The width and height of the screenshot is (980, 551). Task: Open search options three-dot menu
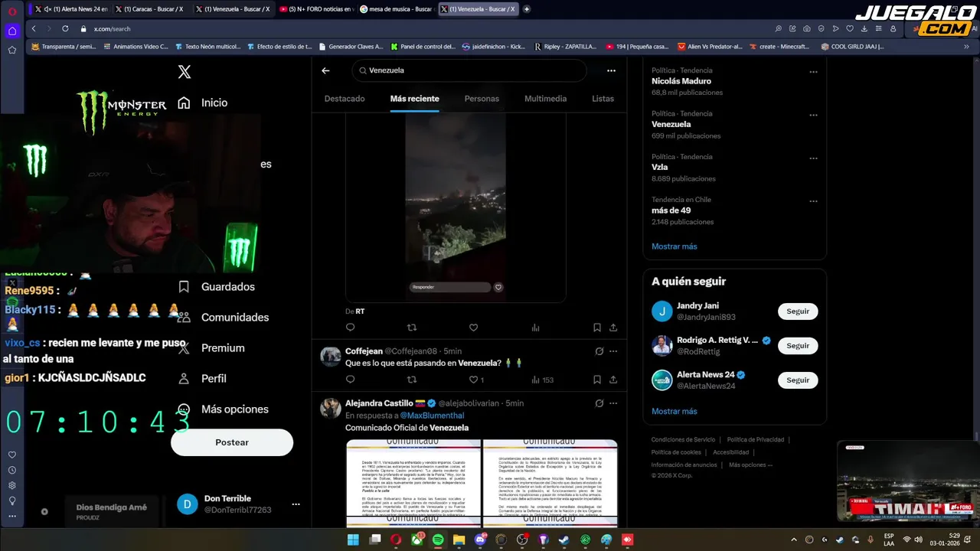click(611, 70)
